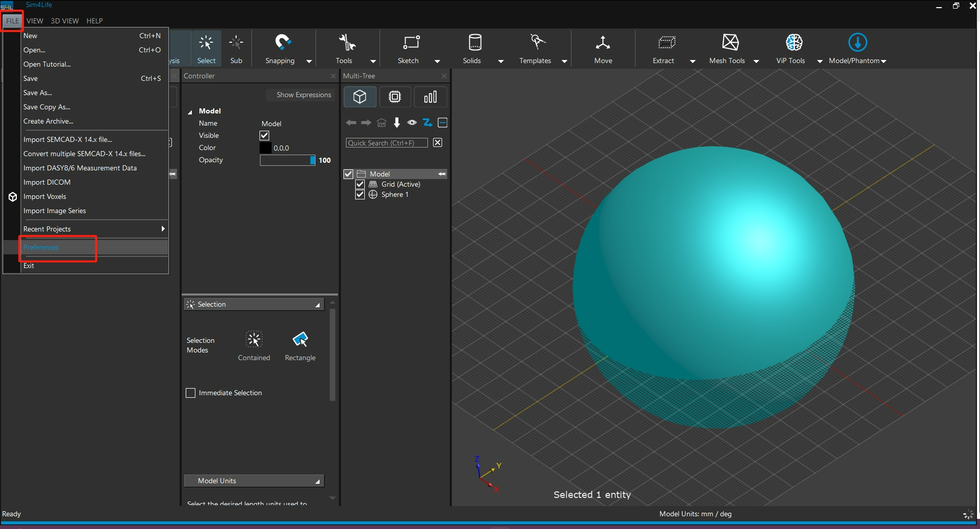Open the Mesh Tools icon
The image size is (980, 529).
coord(730,43)
